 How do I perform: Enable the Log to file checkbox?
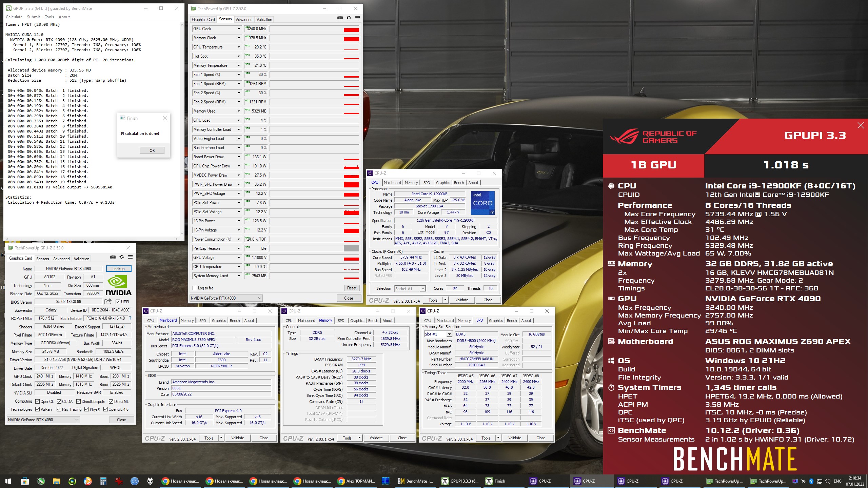pos(195,288)
